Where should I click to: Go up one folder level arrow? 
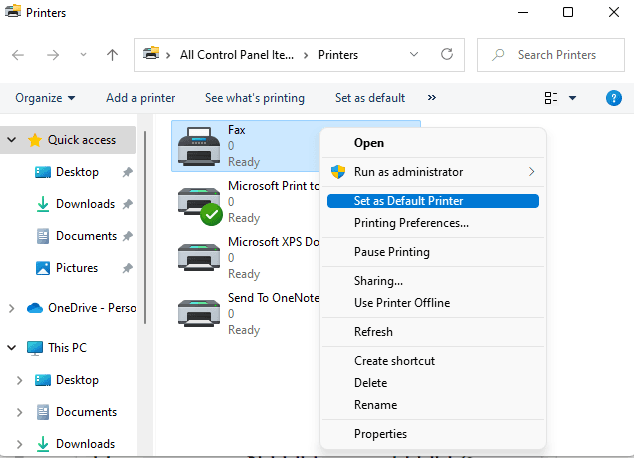click(113, 55)
